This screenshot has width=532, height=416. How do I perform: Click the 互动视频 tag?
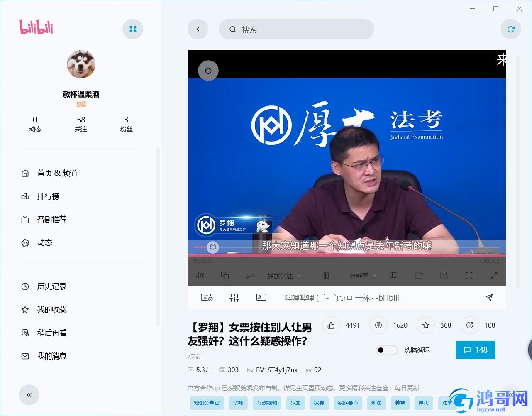point(267,403)
